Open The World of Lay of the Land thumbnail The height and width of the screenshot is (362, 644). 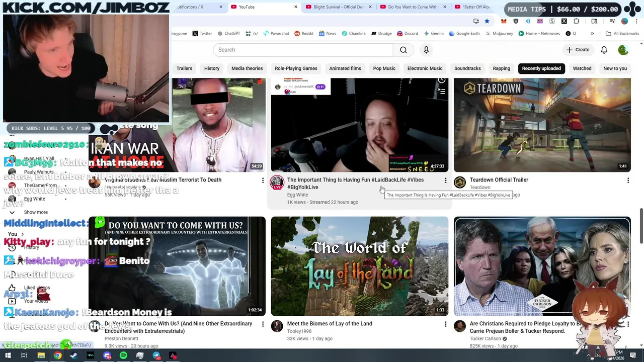click(359, 266)
